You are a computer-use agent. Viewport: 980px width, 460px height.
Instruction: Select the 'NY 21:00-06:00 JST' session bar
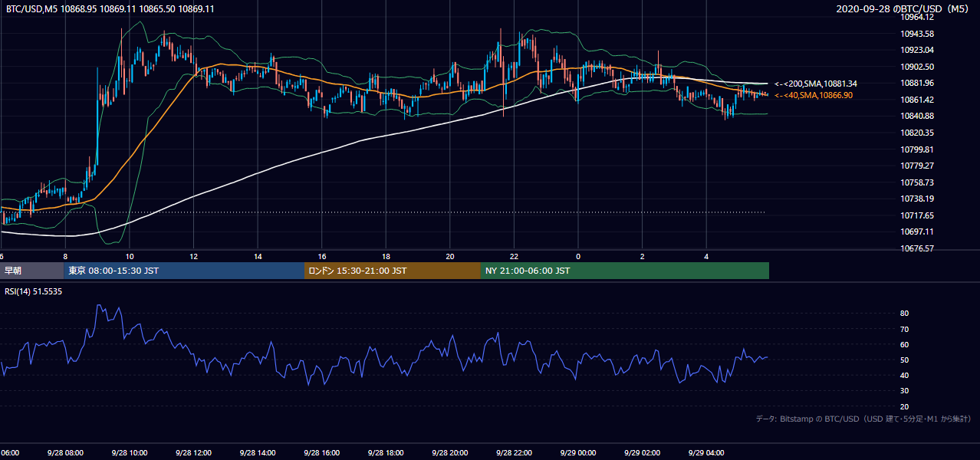tap(625, 271)
